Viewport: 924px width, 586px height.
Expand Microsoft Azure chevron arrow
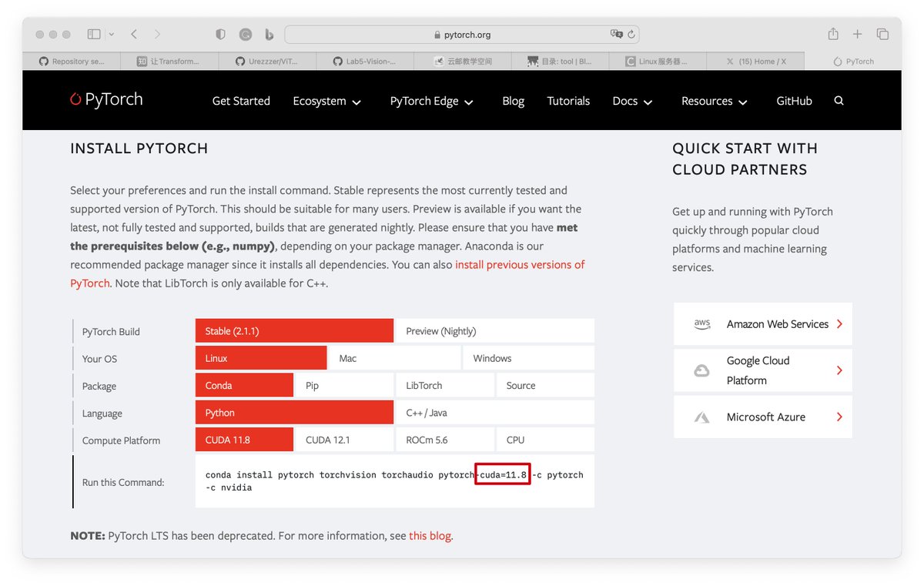tap(839, 417)
